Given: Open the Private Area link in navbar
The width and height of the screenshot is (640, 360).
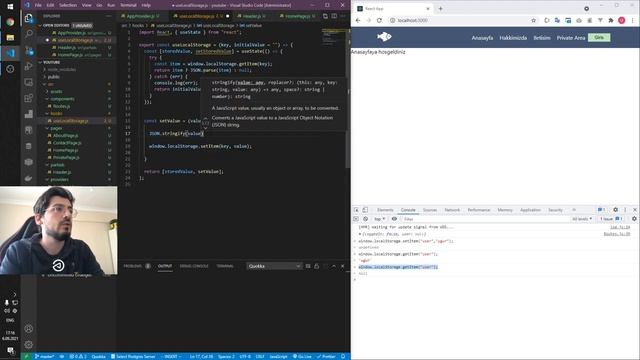Looking at the screenshot, I should pyautogui.click(x=571, y=38).
